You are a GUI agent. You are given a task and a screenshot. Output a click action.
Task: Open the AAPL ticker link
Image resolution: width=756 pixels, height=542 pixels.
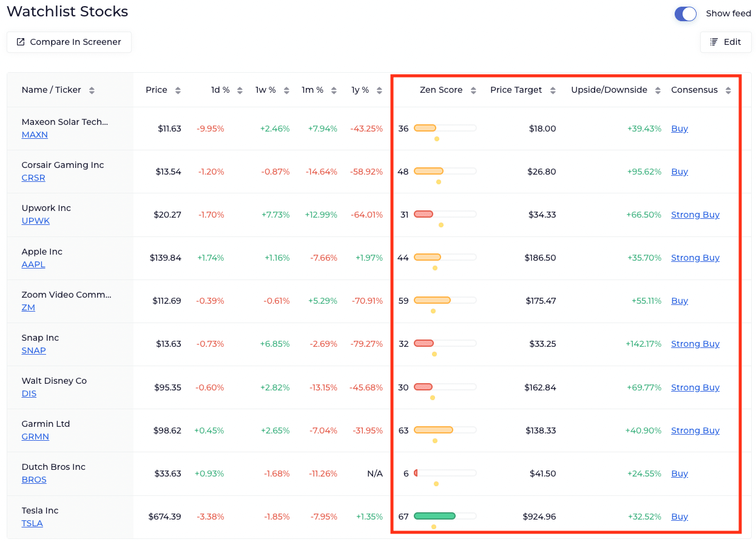coord(33,264)
